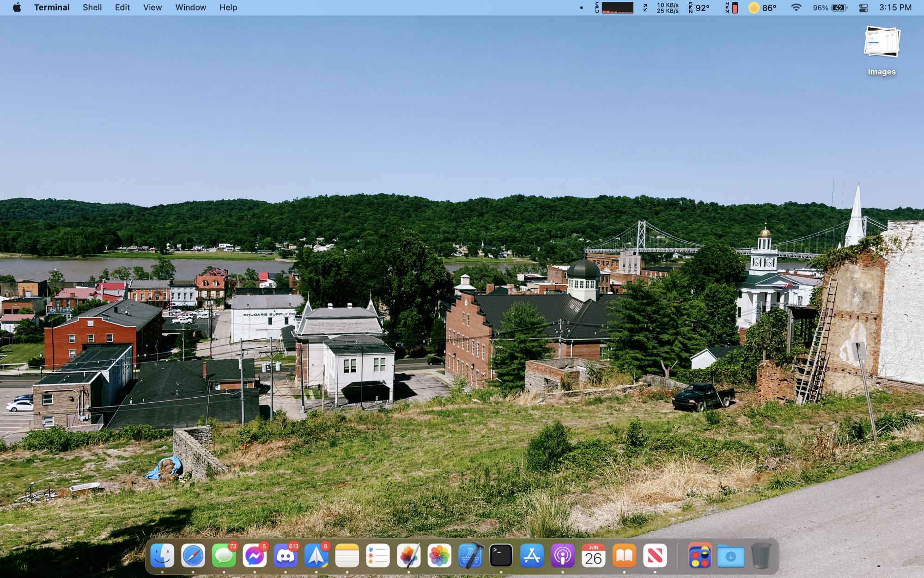
Task: Open the Window menu
Action: 190,8
